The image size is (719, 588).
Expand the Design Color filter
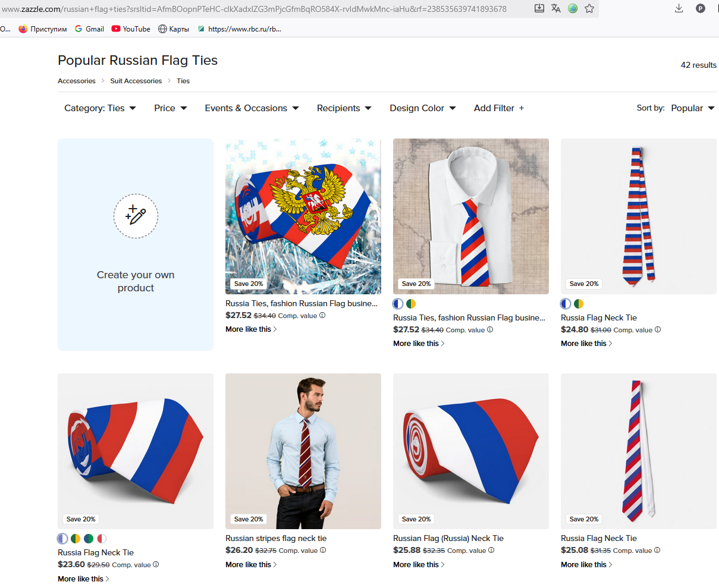[422, 108]
